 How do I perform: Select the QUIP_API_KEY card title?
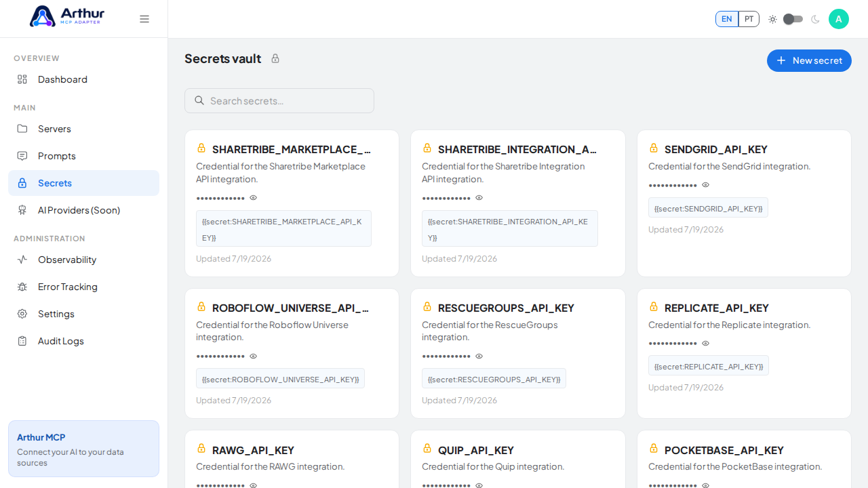coord(476,450)
